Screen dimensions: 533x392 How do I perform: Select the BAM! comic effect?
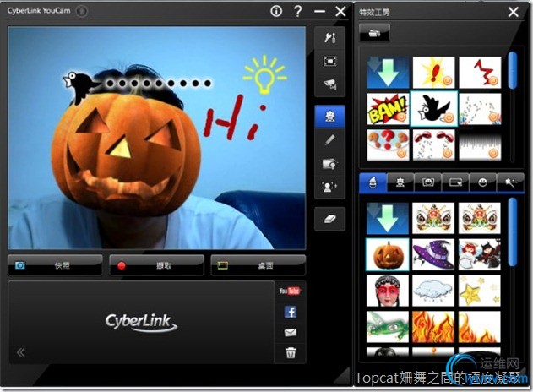point(388,109)
